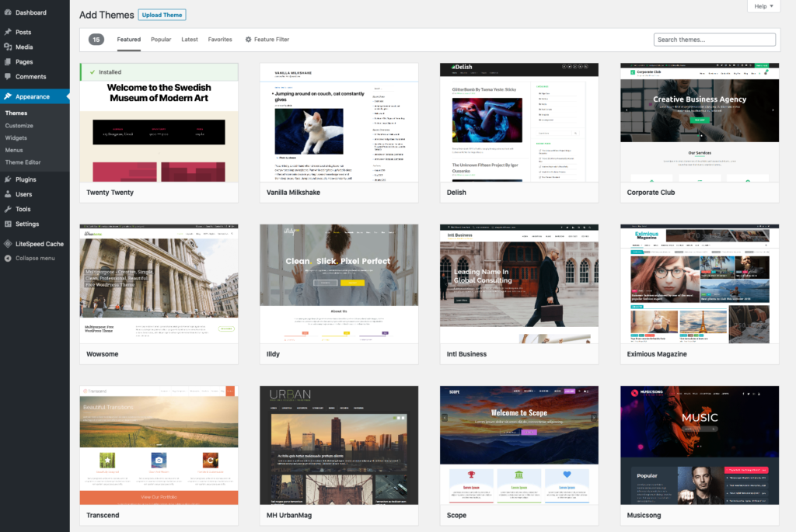This screenshot has height=532, width=796.
Task: Switch to the Popular themes tab
Action: [x=161, y=40]
